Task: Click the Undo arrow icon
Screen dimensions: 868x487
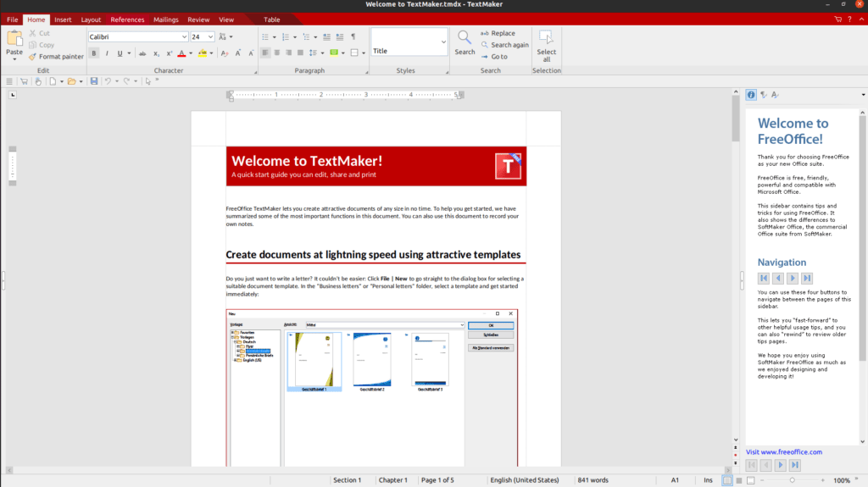Action: tap(108, 81)
